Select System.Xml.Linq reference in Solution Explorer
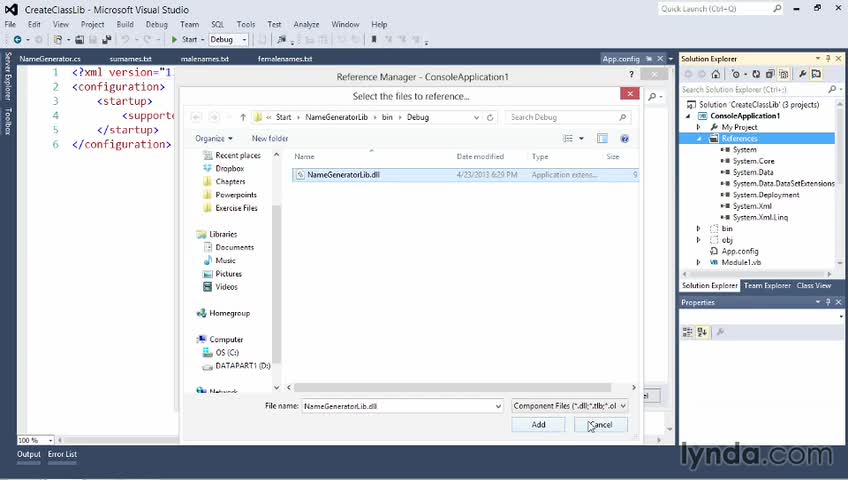This screenshot has height=480, width=848. coord(760,218)
